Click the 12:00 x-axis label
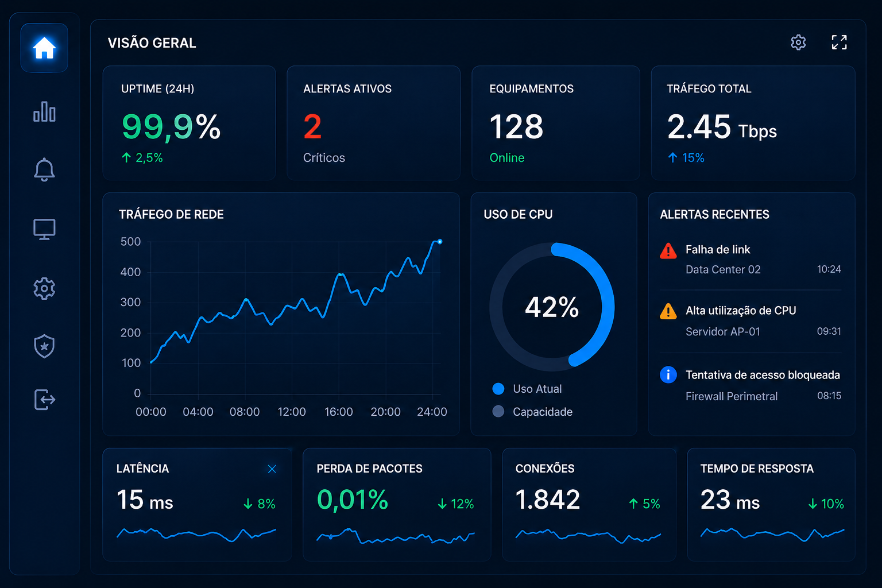882x588 pixels. (292, 412)
